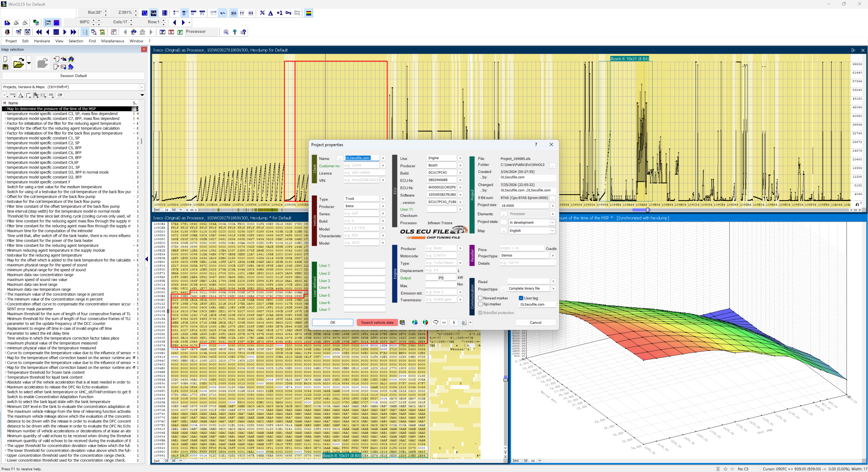Open the arrow menu beside the Type Truck field
868x472 pixels.
[x=383, y=199]
